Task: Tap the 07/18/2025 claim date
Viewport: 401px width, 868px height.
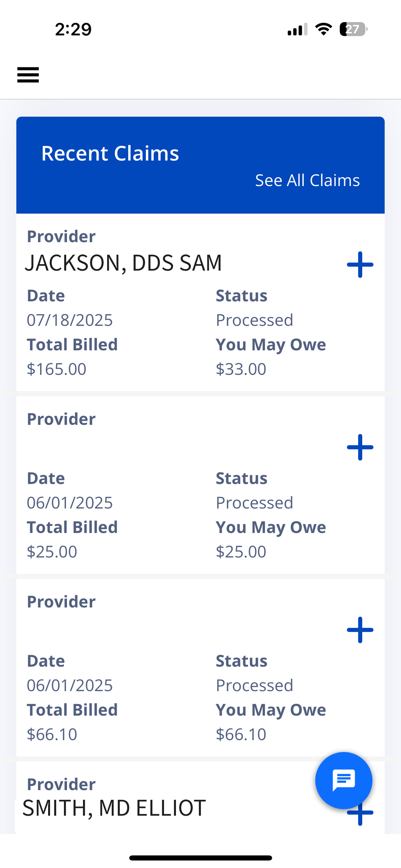Action: pos(70,320)
